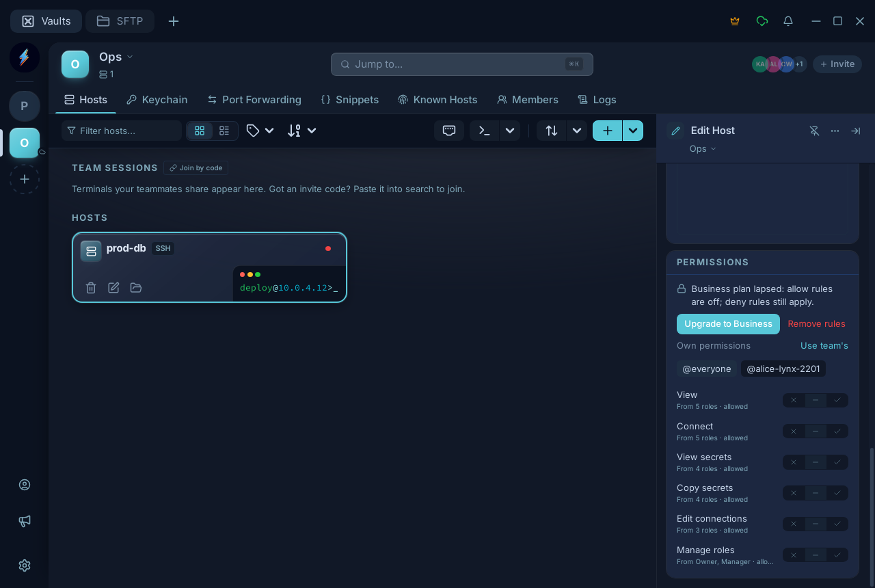Expand the terminal options dropdown arrow

point(510,131)
